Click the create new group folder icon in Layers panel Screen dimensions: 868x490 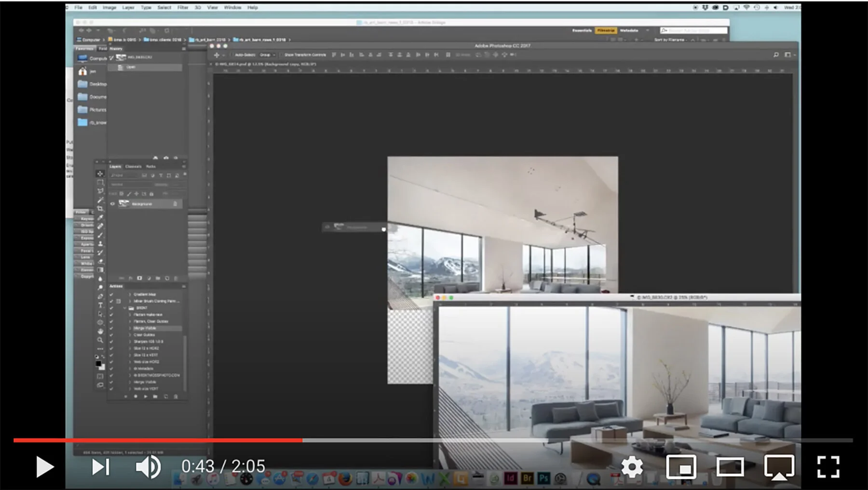158,278
